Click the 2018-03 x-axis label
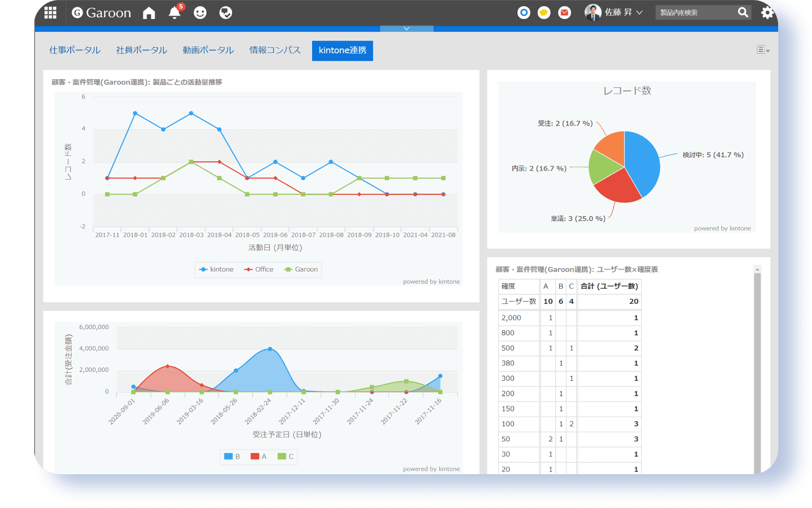 [191, 235]
